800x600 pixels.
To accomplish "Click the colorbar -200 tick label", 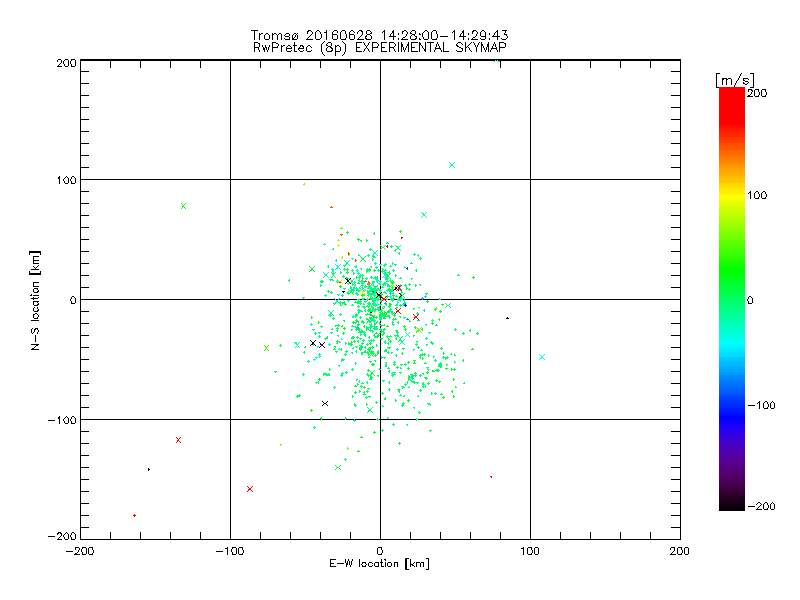I will pos(761,507).
